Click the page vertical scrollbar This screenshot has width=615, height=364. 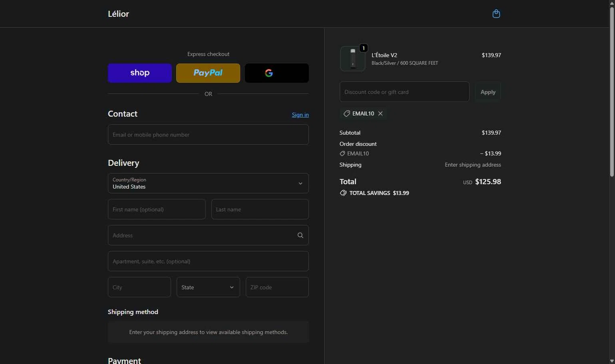pyautogui.click(x=612, y=92)
